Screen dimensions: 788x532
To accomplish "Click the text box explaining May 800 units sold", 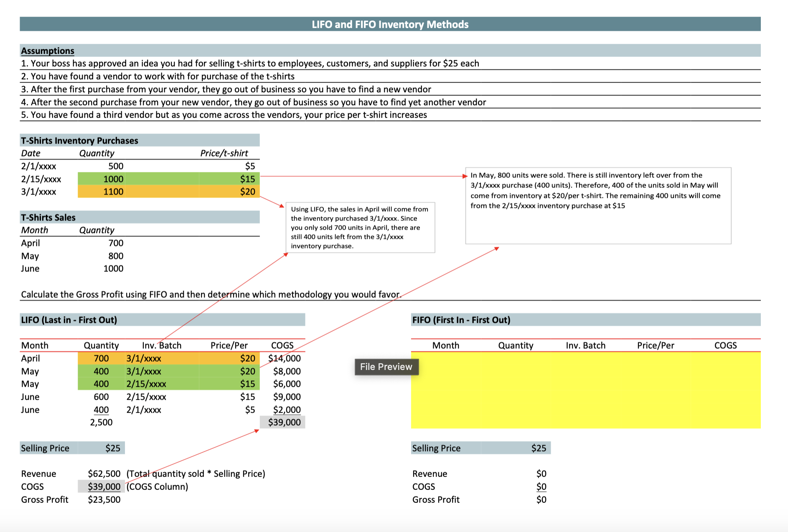I will click(598, 205).
